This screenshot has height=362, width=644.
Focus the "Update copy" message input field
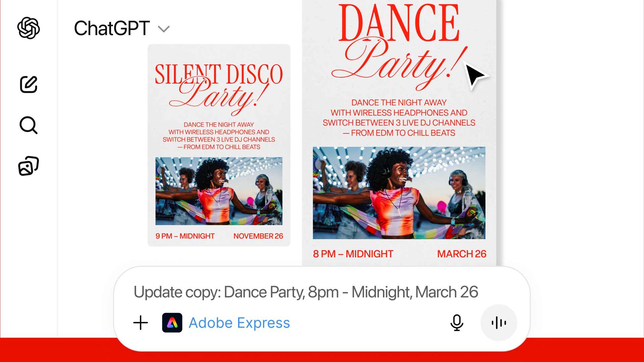tap(305, 292)
